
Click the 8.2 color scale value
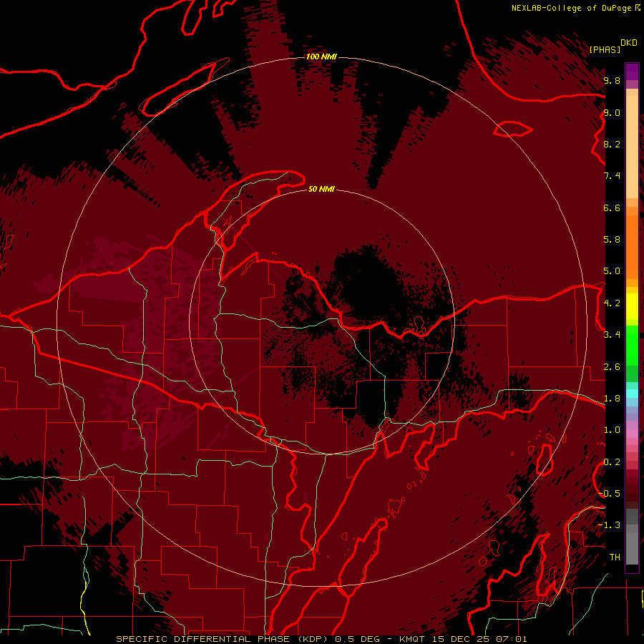point(612,144)
